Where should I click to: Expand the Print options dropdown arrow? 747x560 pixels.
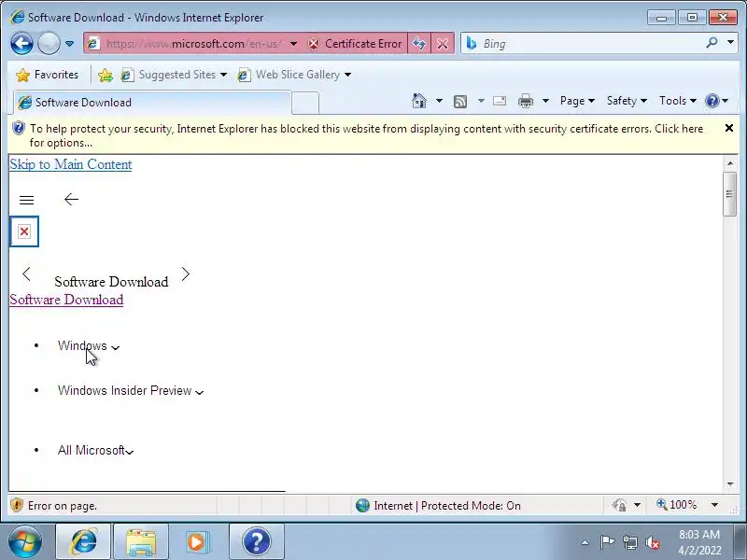[546, 101]
